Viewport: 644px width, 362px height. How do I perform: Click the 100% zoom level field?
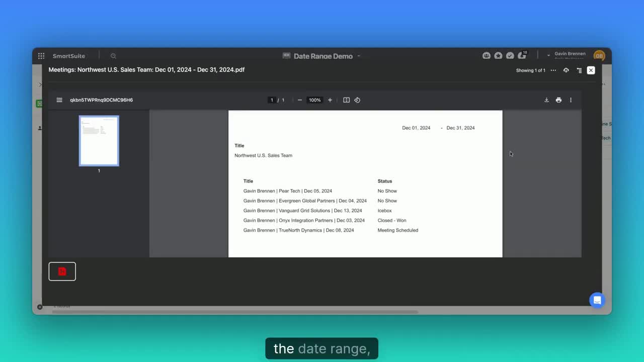click(x=315, y=100)
